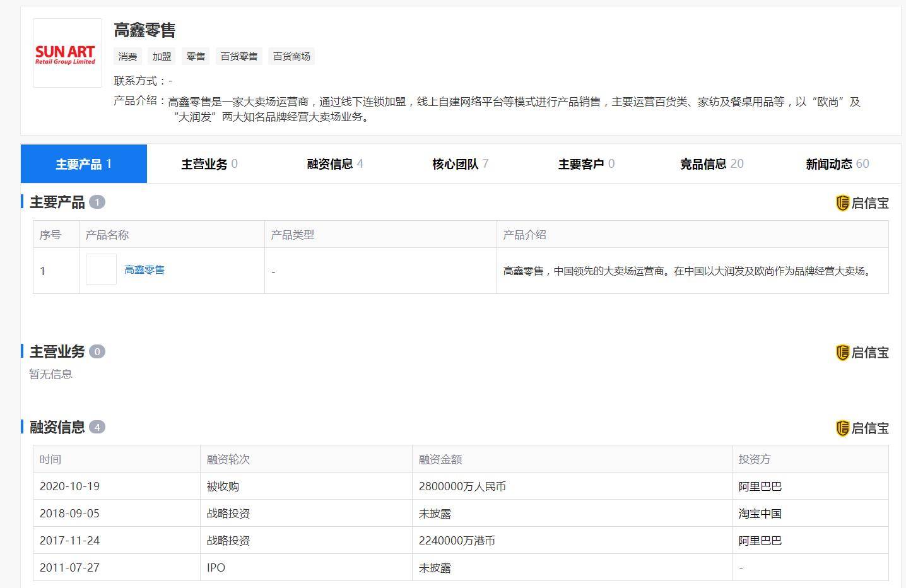Click the product thumbnail in row 1
This screenshot has width=906, height=588.
(101, 269)
